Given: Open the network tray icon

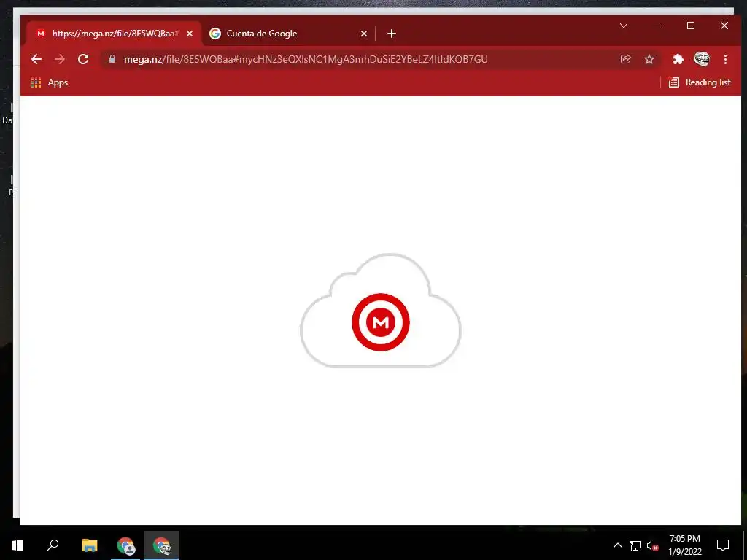Looking at the screenshot, I should click(x=635, y=545).
